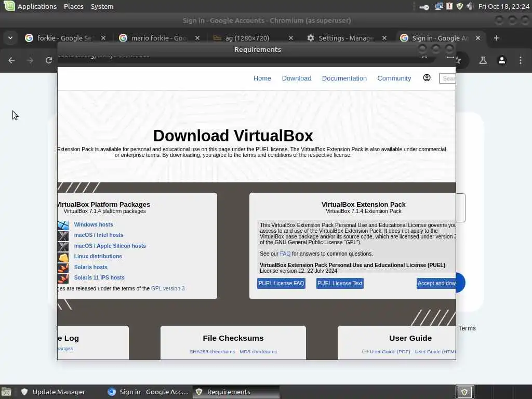Click the VirtualBox account user icon
The width and height of the screenshot is (532, 399).
pos(427,78)
